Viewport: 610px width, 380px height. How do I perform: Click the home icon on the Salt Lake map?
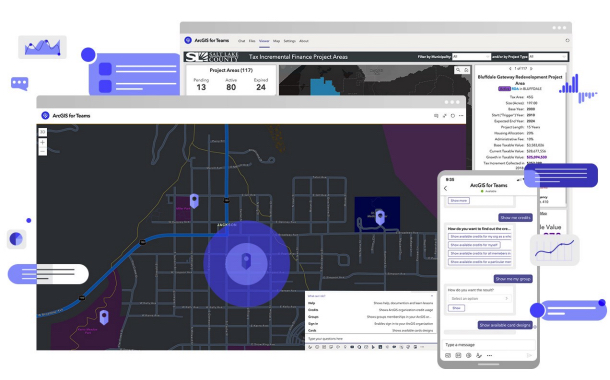tap(466, 70)
